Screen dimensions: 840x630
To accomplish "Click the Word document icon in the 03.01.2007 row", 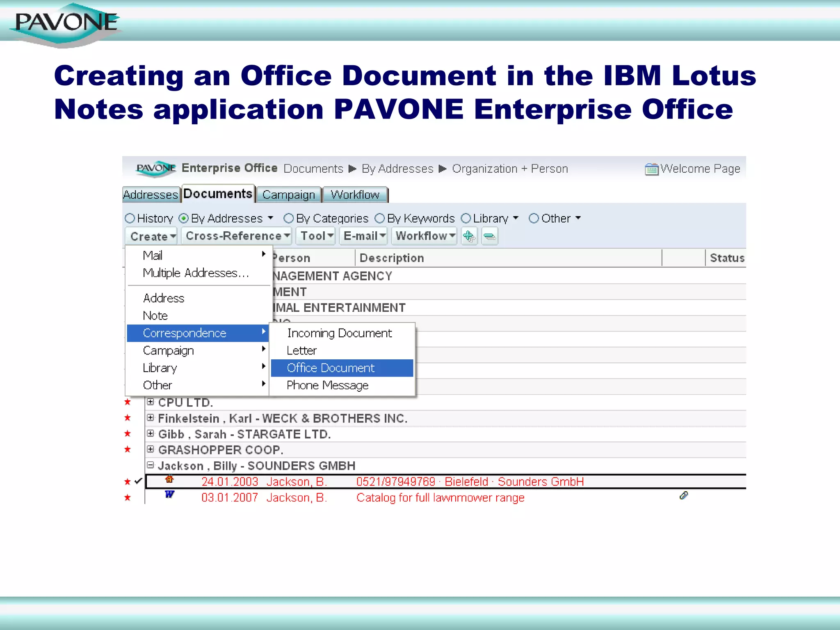I will [169, 494].
